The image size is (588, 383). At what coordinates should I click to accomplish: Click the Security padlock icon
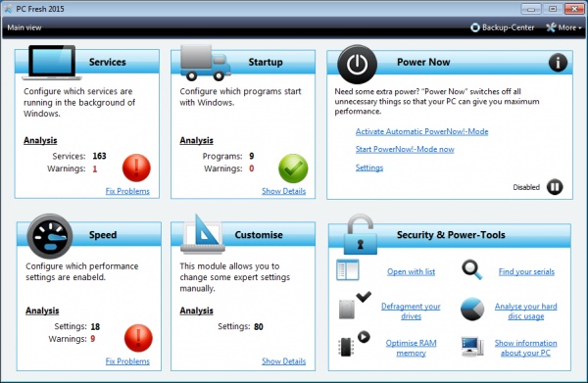coord(360,234)
